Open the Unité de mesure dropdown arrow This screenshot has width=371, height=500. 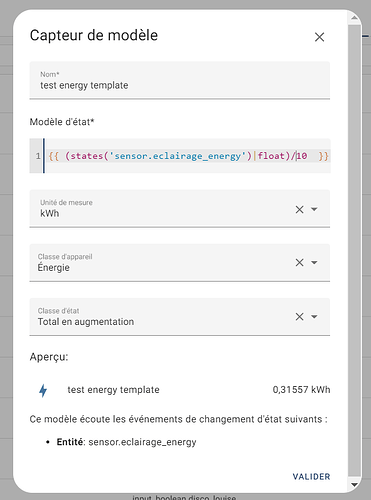[314, 209]
